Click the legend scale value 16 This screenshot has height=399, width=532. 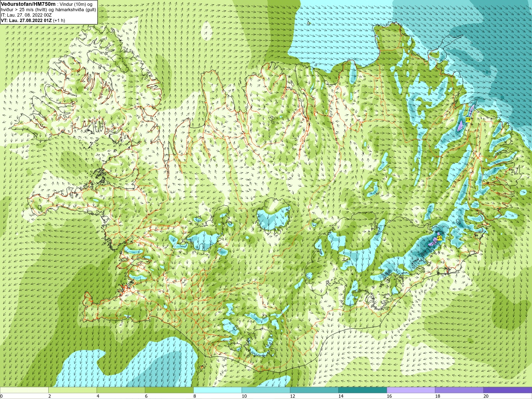point(389,396)
